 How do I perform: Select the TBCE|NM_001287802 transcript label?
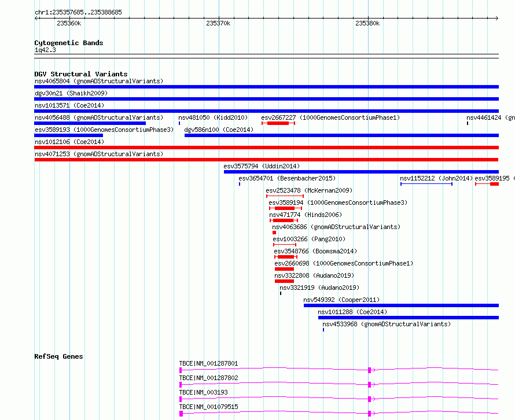pyautogui.click(x=208, y=378)
